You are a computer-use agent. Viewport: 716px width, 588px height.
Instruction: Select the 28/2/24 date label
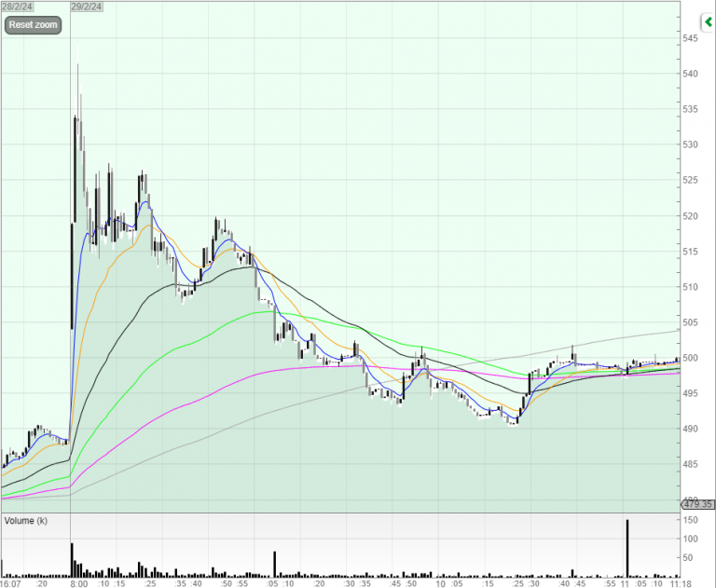point(17,7)
